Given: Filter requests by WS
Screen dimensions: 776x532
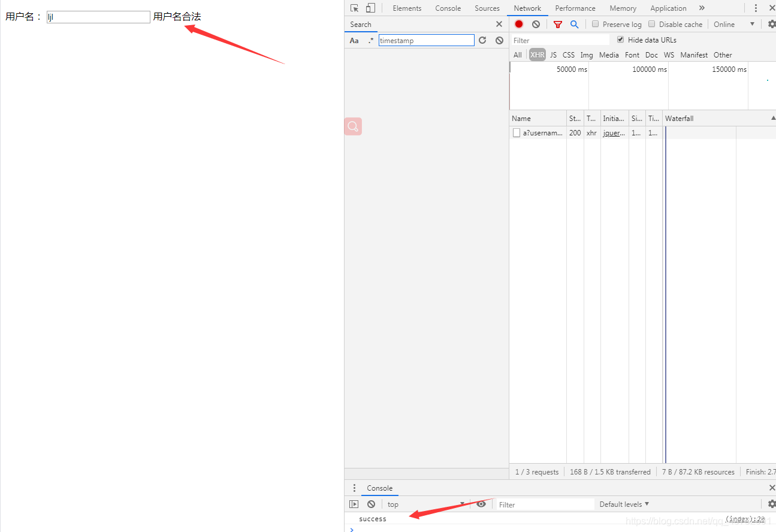Looking at the screenshot, I should [669, 55].
